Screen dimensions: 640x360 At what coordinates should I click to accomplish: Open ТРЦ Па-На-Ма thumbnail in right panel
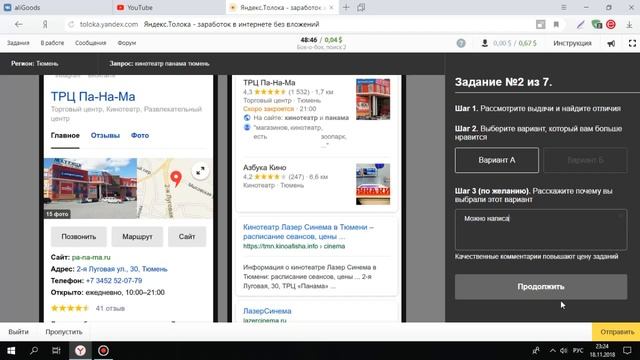373,99
